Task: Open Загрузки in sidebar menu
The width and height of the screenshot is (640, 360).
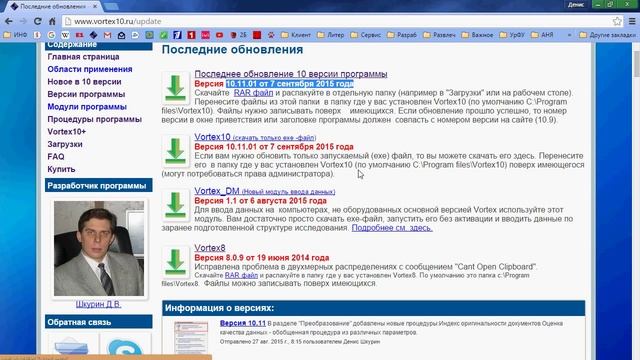Action: click(x=65, y=144)
